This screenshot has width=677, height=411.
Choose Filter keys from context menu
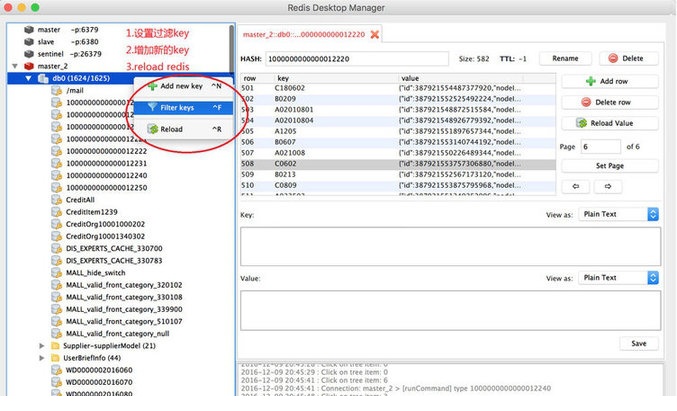(184, 107)
